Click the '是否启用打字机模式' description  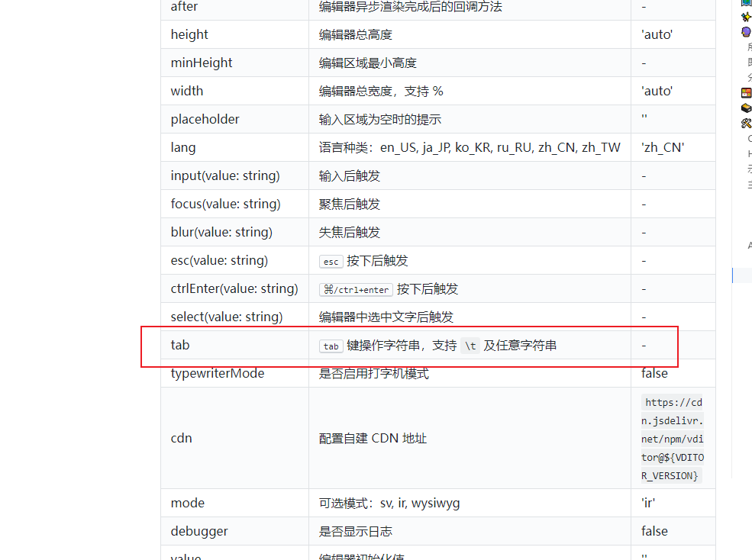tap(373, 374)
